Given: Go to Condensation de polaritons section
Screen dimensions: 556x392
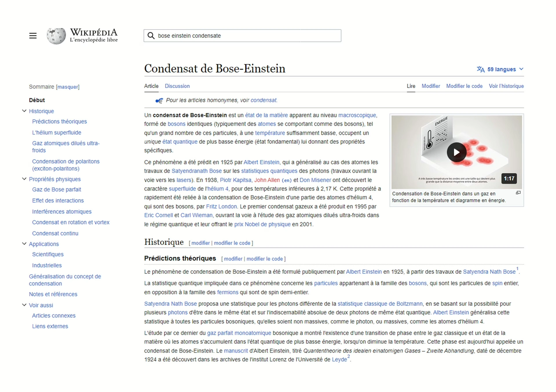Looking at the screenshot, I should point(66,165).
